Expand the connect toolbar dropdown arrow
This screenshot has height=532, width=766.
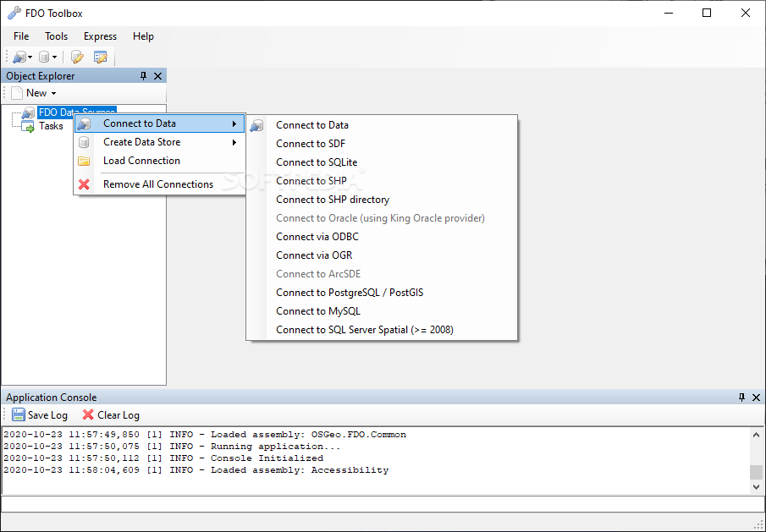pyautogui.click(x=30, y=58)
